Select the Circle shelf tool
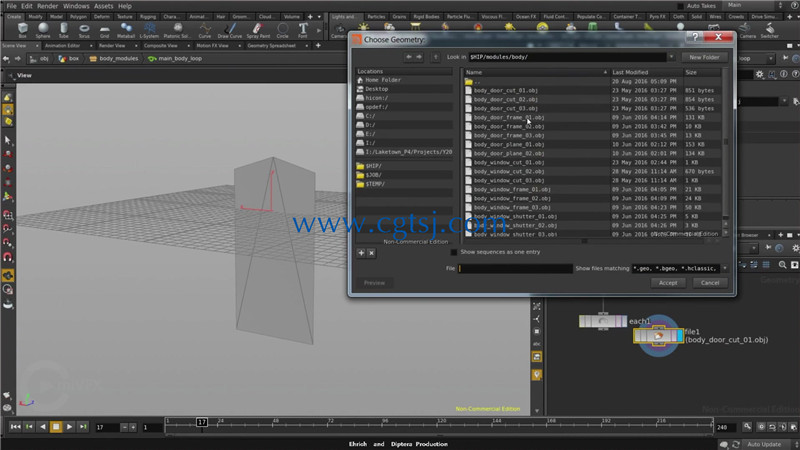Viewport: 800px width, 450px height. [282, 30]
